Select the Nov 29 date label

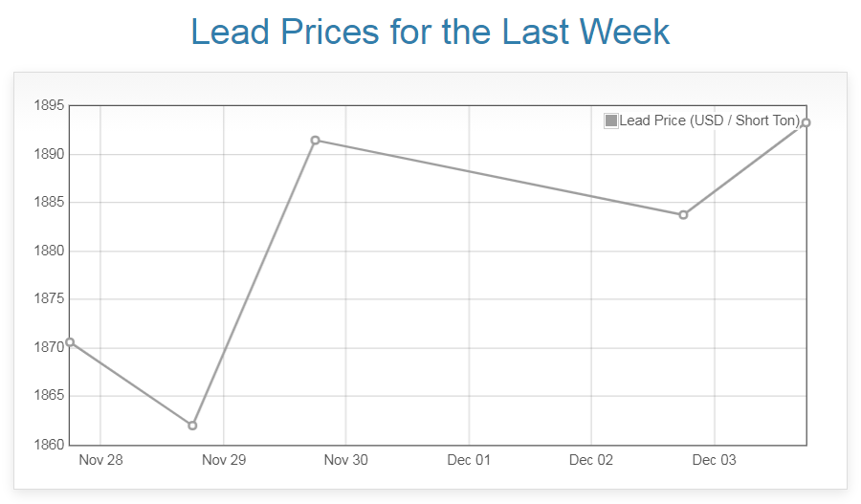pyautogui.click(x=224, y=460)
